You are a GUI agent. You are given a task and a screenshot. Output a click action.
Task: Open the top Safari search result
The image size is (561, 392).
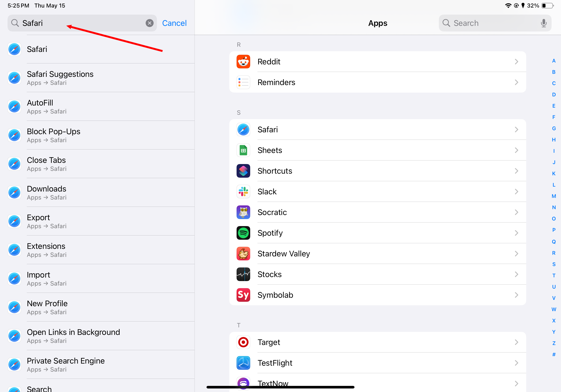97,49
